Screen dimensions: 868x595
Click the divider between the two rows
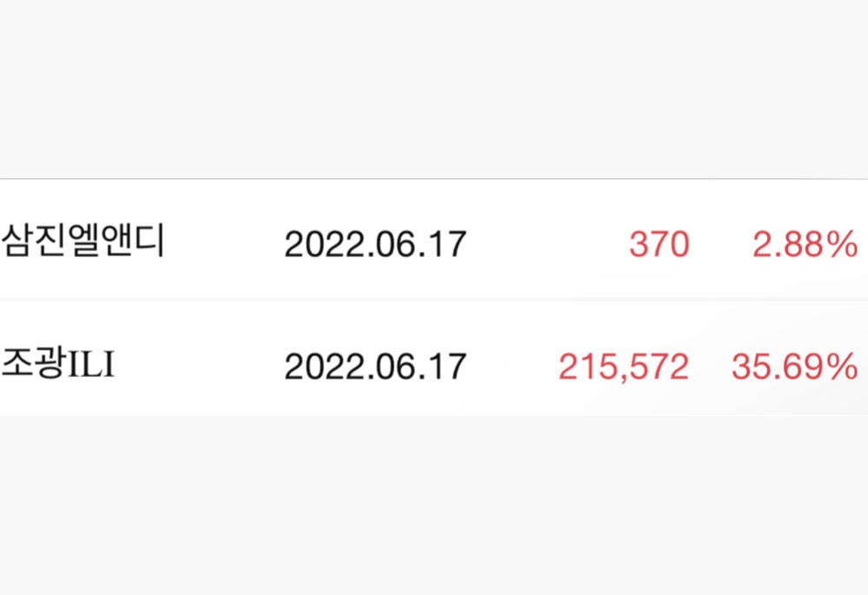(434, 300)
